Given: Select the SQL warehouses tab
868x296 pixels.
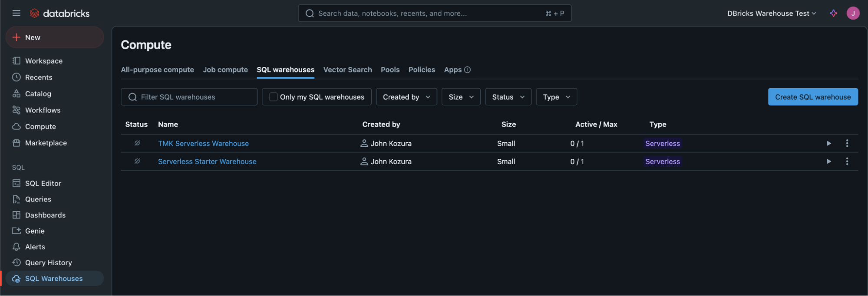Looking at the screenshot, I should coord(285,70).
